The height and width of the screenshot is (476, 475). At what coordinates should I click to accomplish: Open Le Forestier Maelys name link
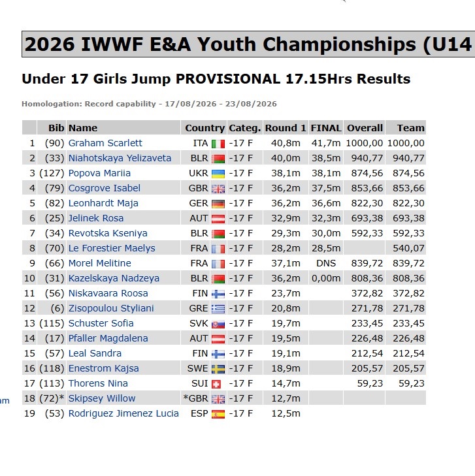[x=112, y=248]
